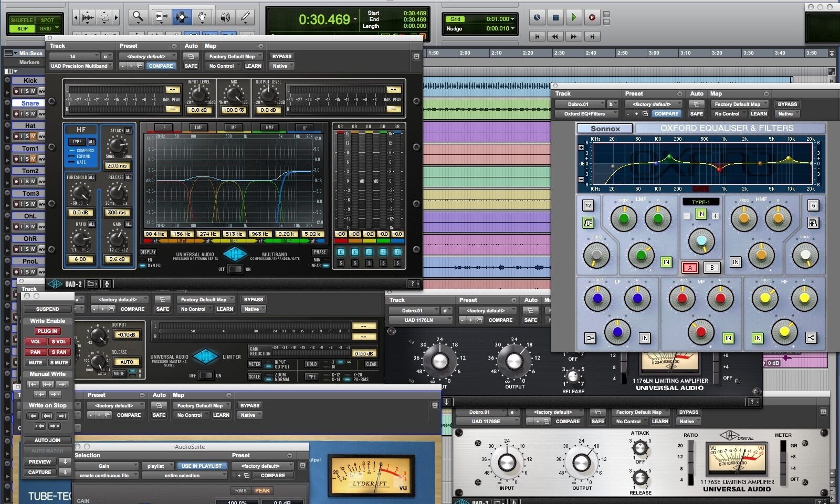Click the green Play transport button
The height and width of the screenshot is (504, 840).
[574, 17]
